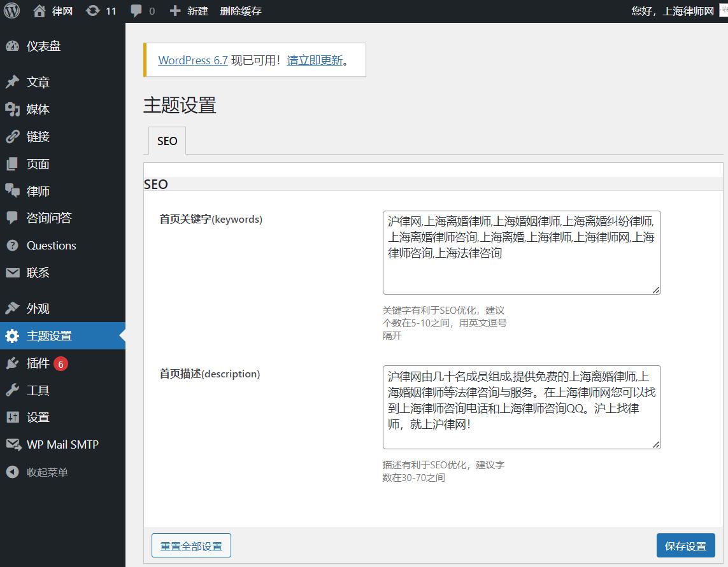Viewport: 728px width, 567px height.
Task: Open the WordPress 6.7 link
Action: (x=192, y=60)
